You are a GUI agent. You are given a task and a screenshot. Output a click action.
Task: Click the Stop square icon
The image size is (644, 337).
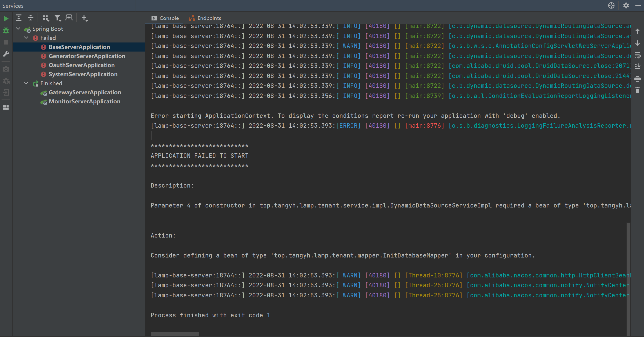click(6, 42)
